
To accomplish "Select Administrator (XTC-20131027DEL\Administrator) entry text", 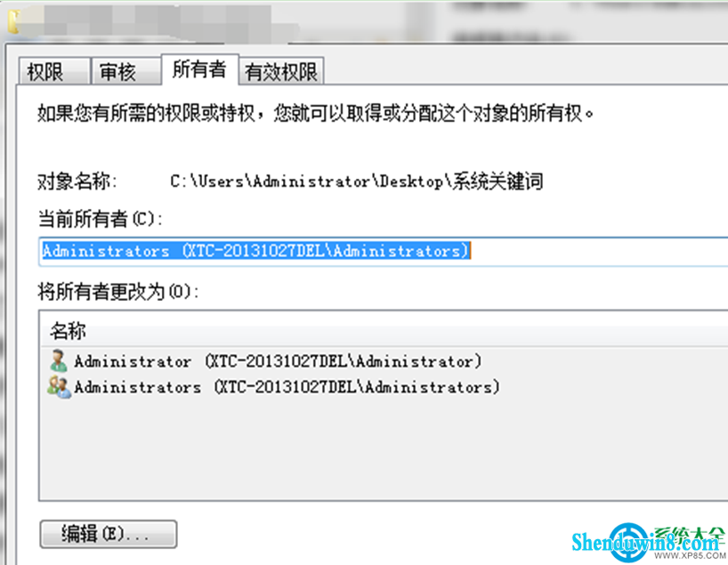I will pos(278,361).
